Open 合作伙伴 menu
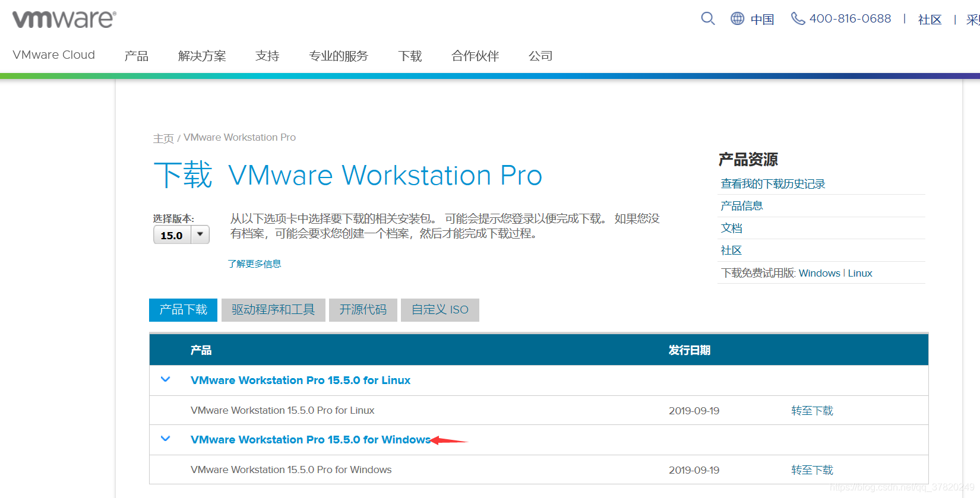This screenshot has width=980, height=498. tap(475, 56)
